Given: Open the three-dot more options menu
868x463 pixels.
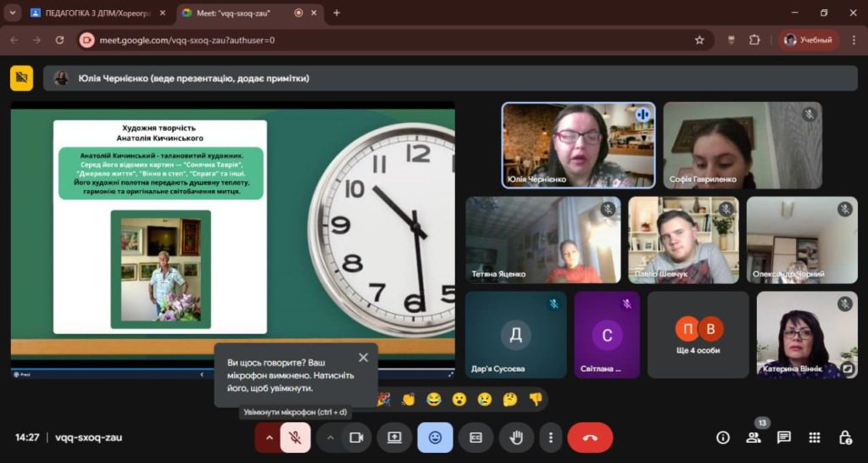Looking at the screenshot, I should coord(551,438).
